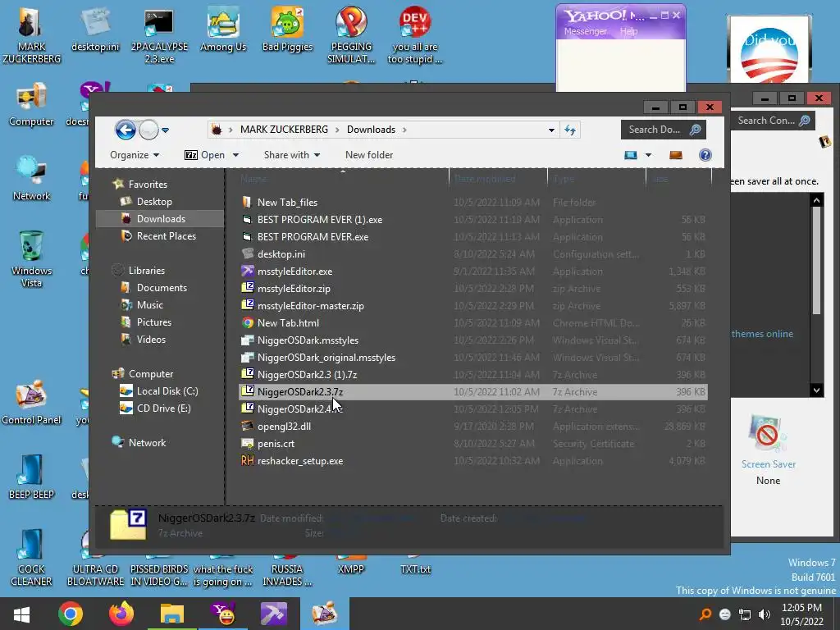Go back in the Explorer window
This screenshot has height=630, width=840.
(x=126, y=130)
